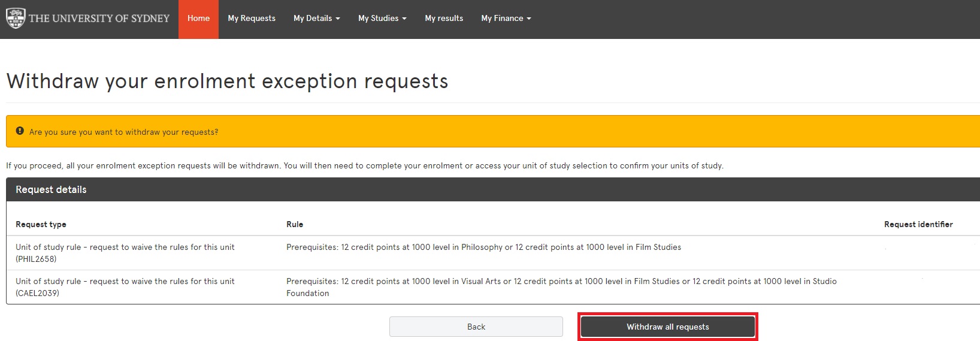Click the Request type column header
The image size is (980, 341).
[41, 224]
